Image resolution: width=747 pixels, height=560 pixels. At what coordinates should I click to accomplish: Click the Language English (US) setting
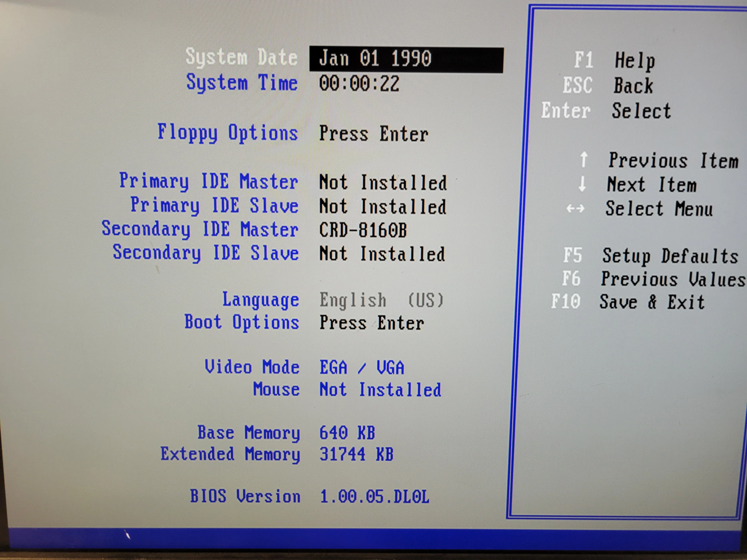tap(381, 300)
